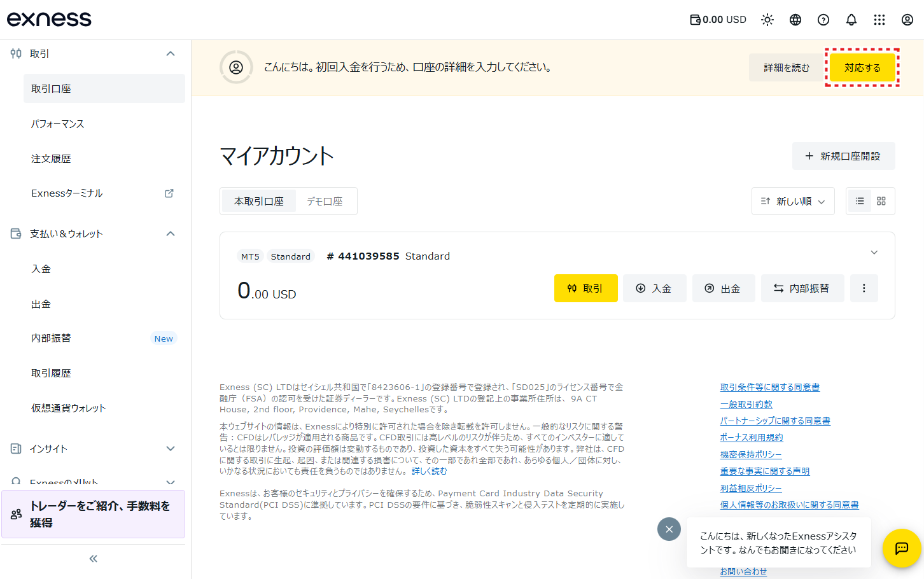Open the yellow chat assistant button
Viewport: 924px width, 579px height.
(x=902, y=548)
